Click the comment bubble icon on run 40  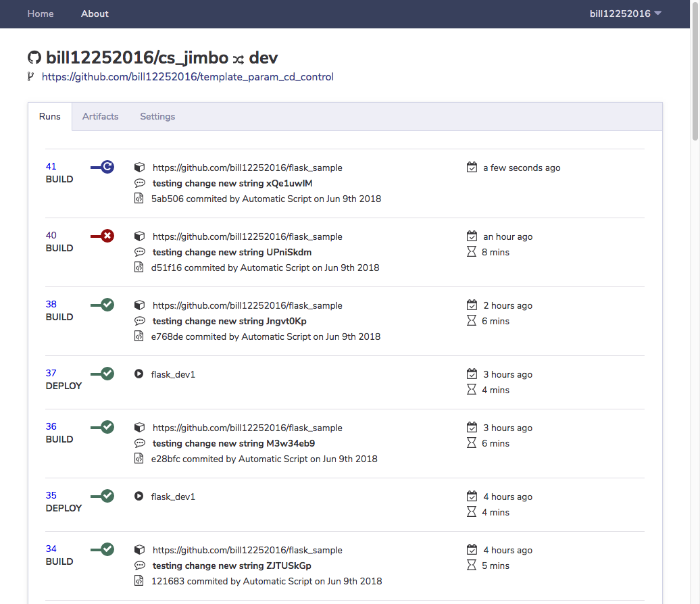[x=139, y=251]
